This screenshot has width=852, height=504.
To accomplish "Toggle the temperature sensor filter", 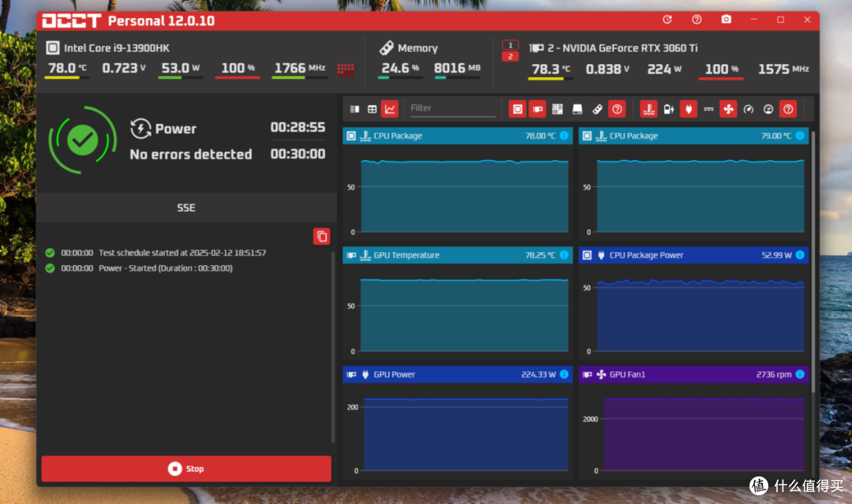I will click(x=648, y=109).
